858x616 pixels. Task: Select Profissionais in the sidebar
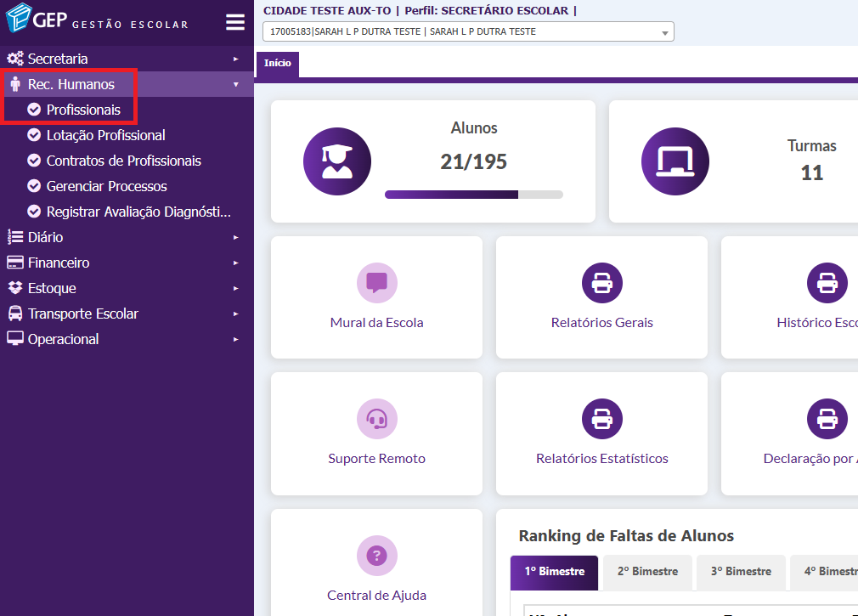coord(83,110)
